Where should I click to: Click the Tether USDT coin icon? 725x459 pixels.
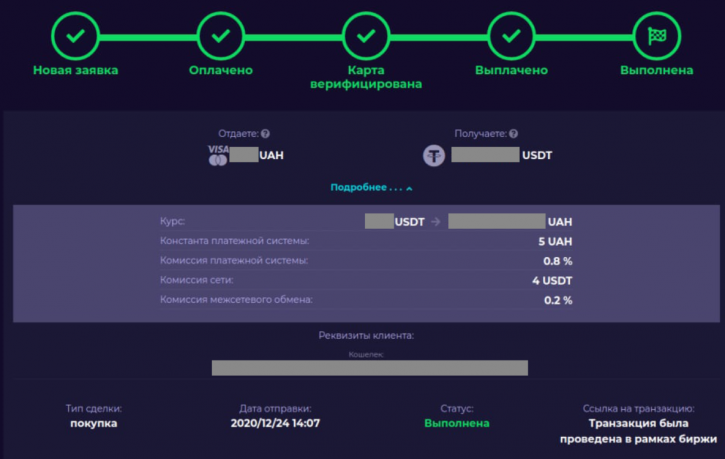pos(434,155)
